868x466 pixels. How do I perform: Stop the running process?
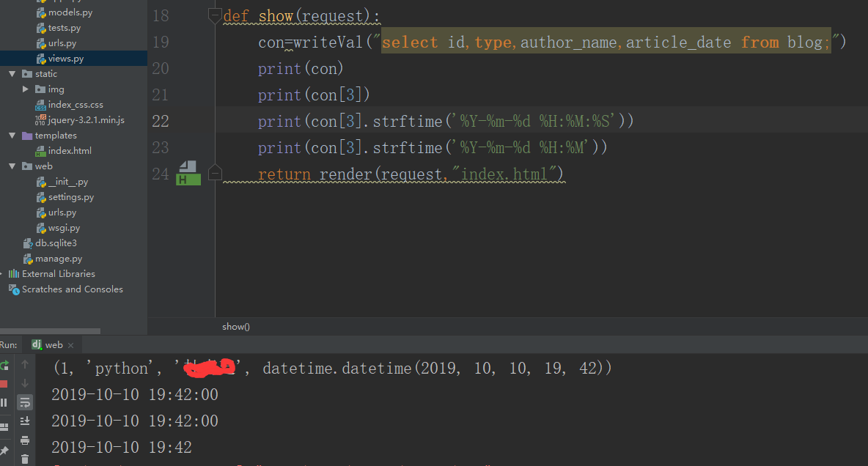point(4,384)
